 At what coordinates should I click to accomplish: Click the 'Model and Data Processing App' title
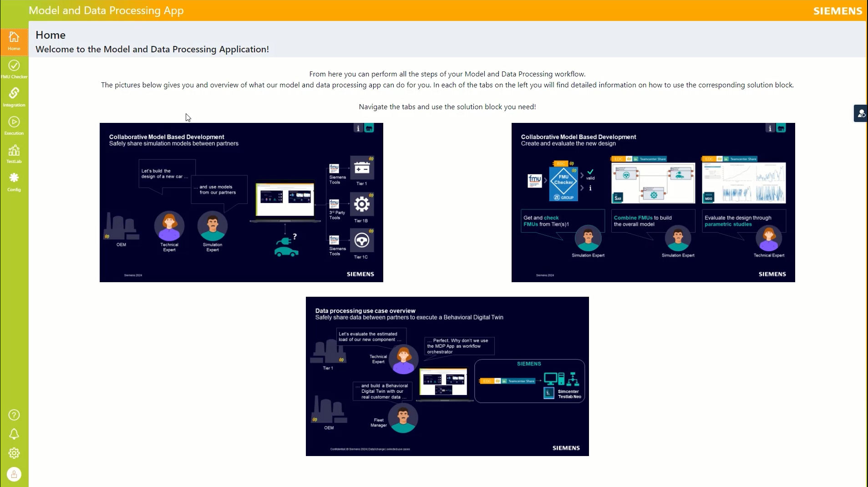106,10
